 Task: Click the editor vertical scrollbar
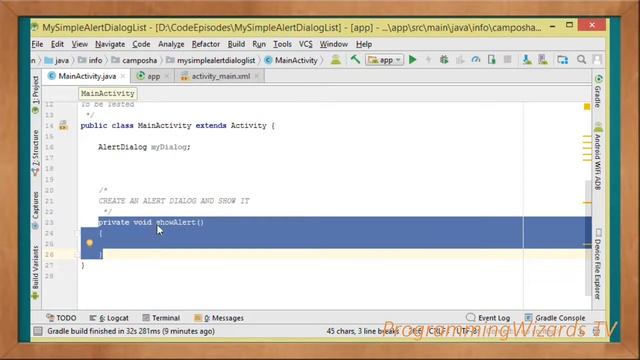click(x=588, y=237)
